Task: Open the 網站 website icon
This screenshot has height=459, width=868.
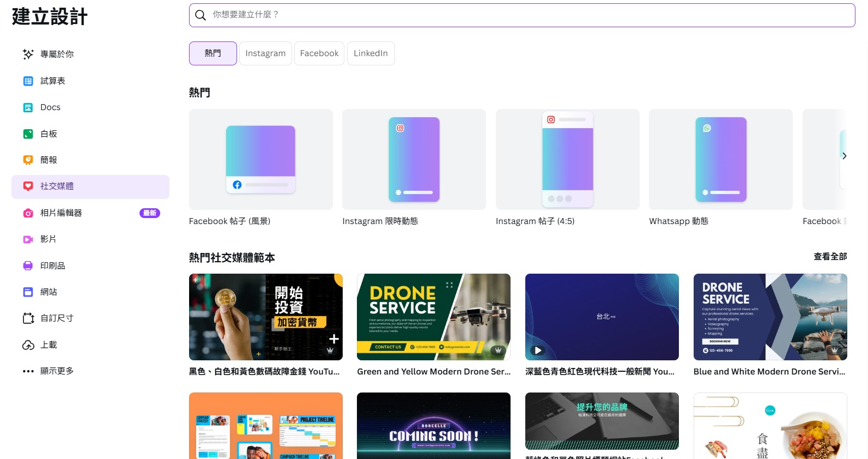Action: pyautogui.click(x=28, y=292)
